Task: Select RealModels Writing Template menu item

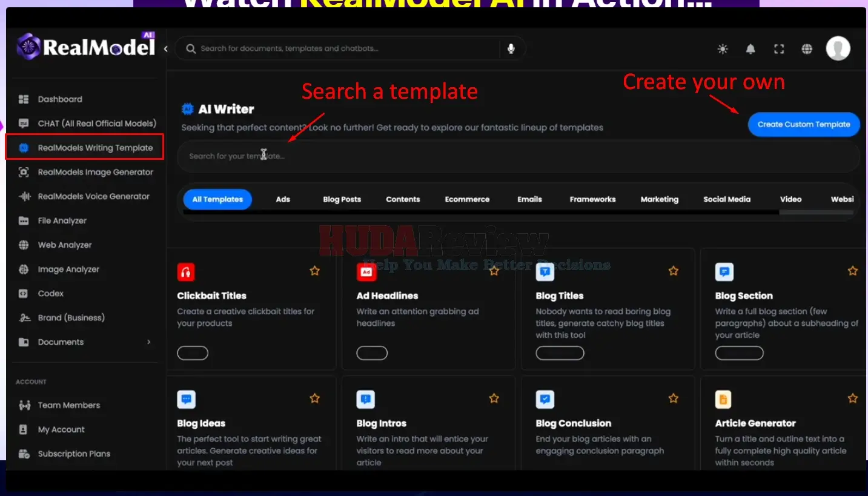Action: [85, 148]
